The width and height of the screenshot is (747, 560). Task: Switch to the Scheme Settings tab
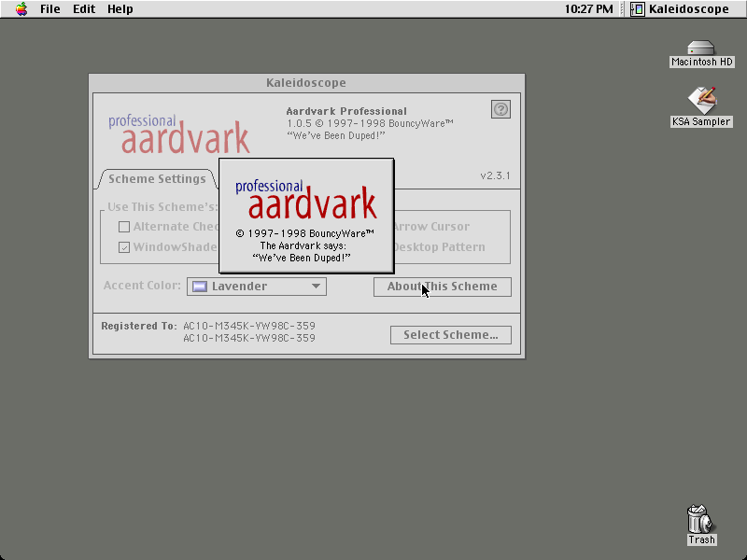[157, 179]
